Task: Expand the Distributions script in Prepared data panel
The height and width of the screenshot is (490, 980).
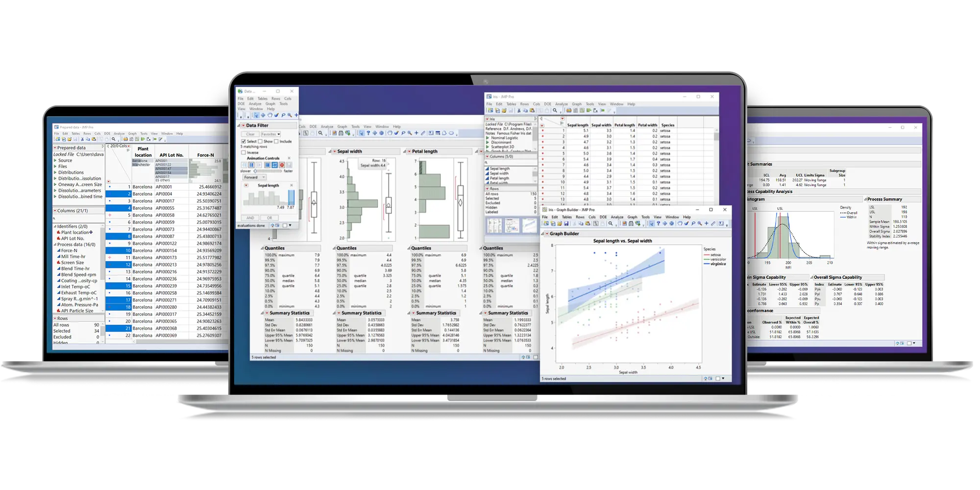Action: point(55,172)
